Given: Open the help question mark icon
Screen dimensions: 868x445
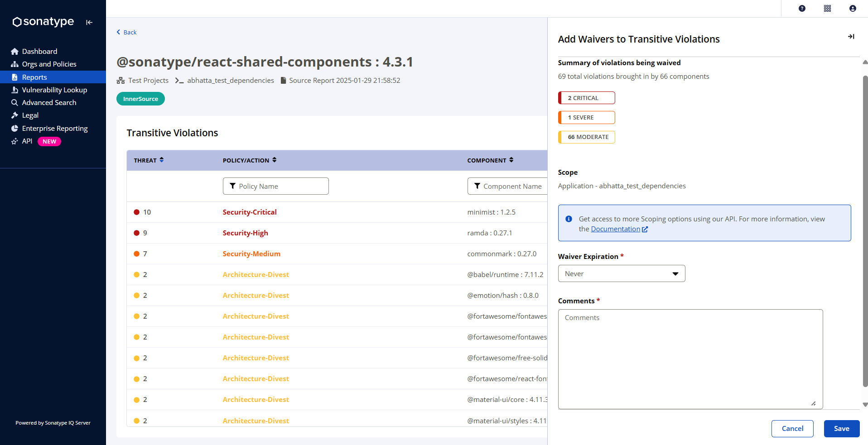Looking at the screenshot, I should click(802, 9).
